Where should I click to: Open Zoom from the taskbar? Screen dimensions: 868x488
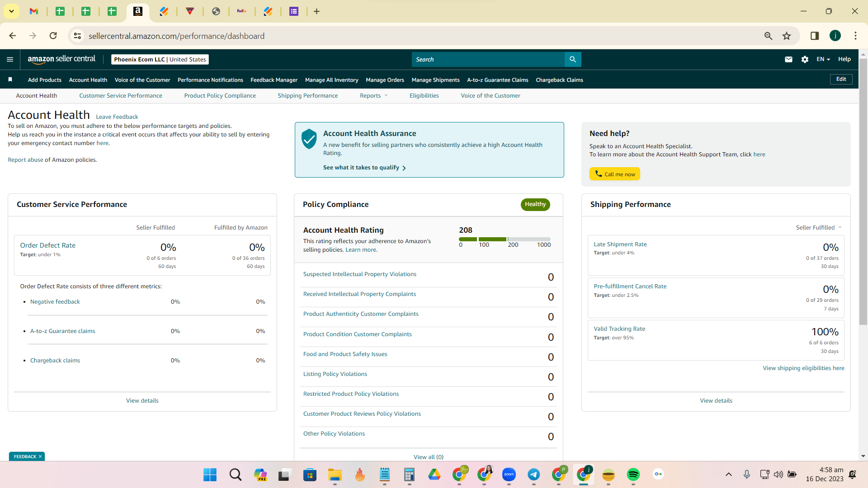509,474
